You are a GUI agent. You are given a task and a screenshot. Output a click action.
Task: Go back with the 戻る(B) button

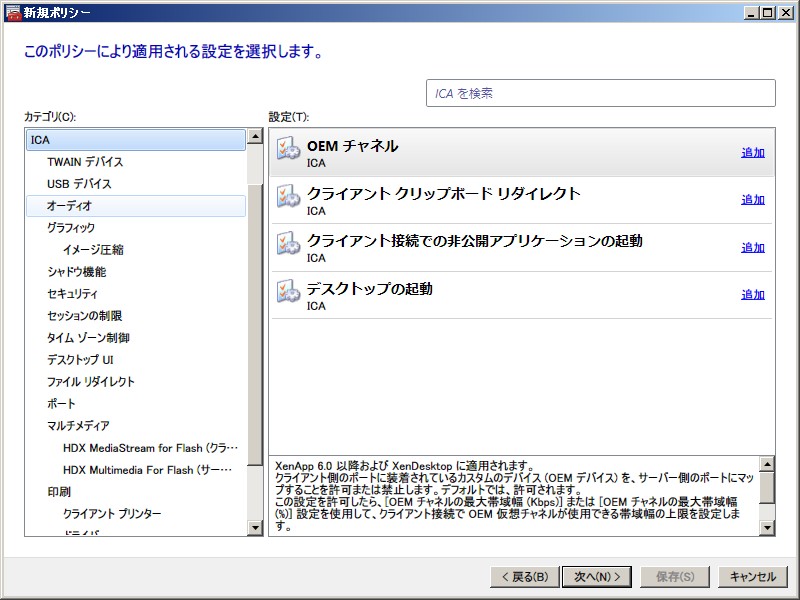point(522,577)
